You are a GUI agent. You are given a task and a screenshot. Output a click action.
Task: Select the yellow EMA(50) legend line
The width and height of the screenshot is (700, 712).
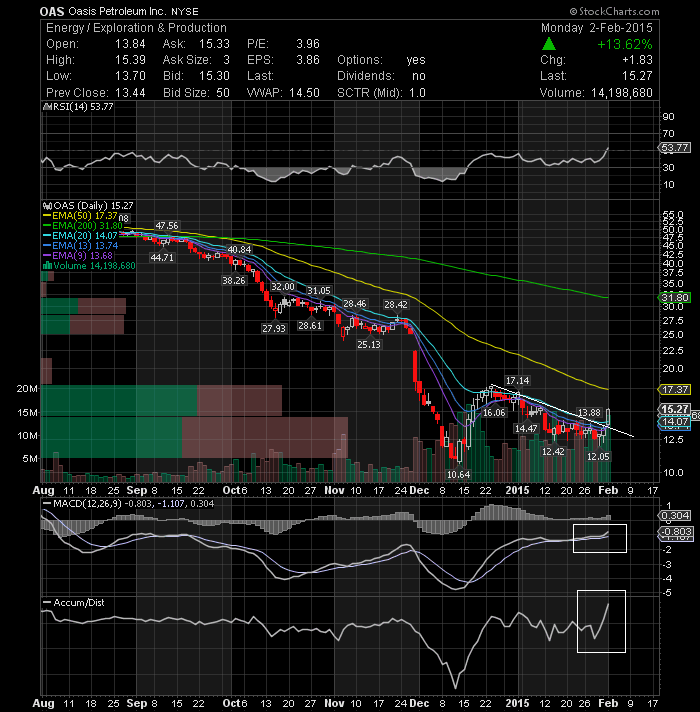pos(47,216)
